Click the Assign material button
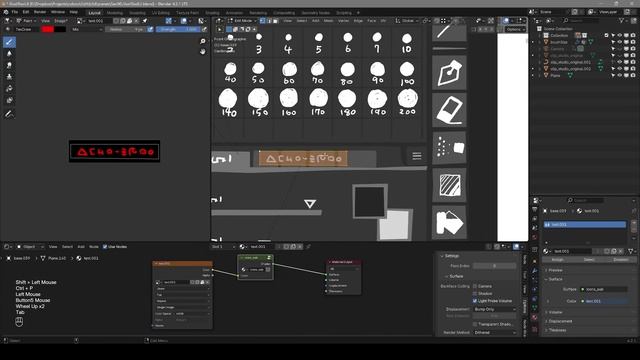Viewport: 640px width, 360px height. pyautogui.click(x=558, y=260)
